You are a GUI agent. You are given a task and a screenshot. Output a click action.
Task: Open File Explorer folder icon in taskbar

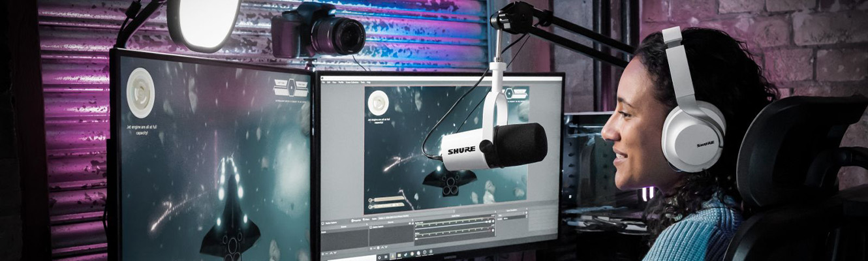(399, 255)
